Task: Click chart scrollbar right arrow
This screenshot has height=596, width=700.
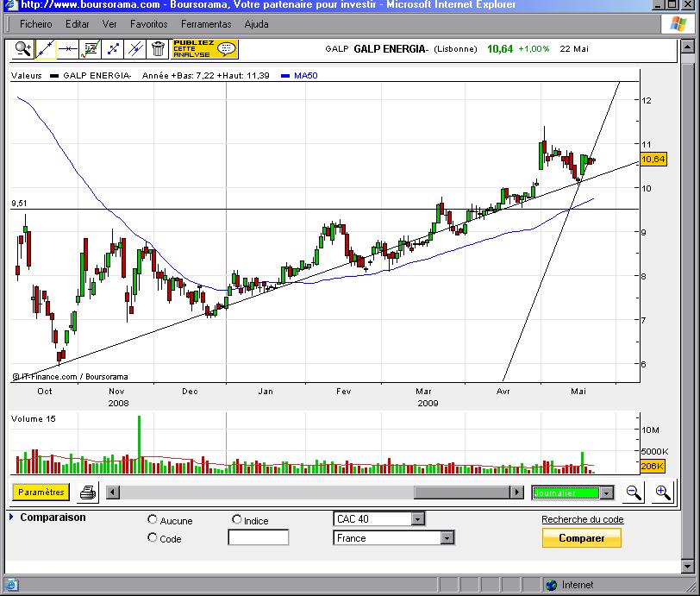Action: tap(517, 492)
